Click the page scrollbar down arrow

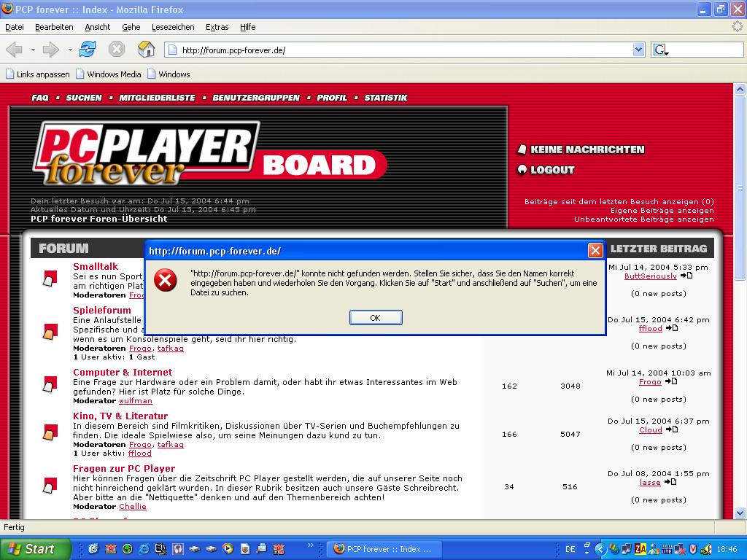click(740, 513)
